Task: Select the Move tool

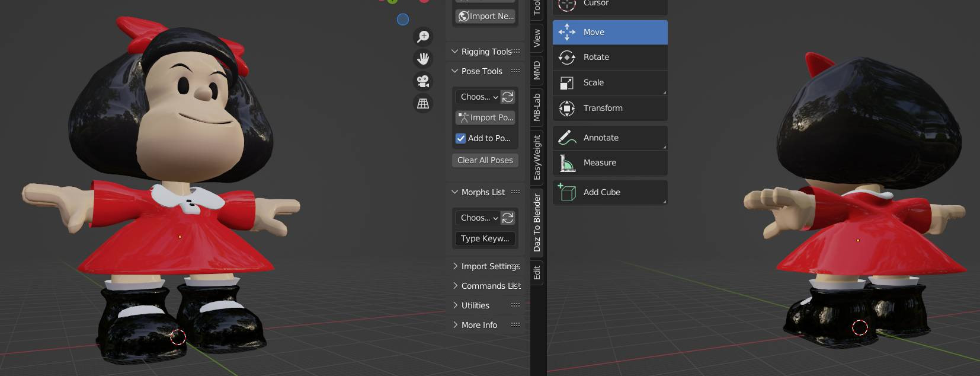Action: click(610, 32)
